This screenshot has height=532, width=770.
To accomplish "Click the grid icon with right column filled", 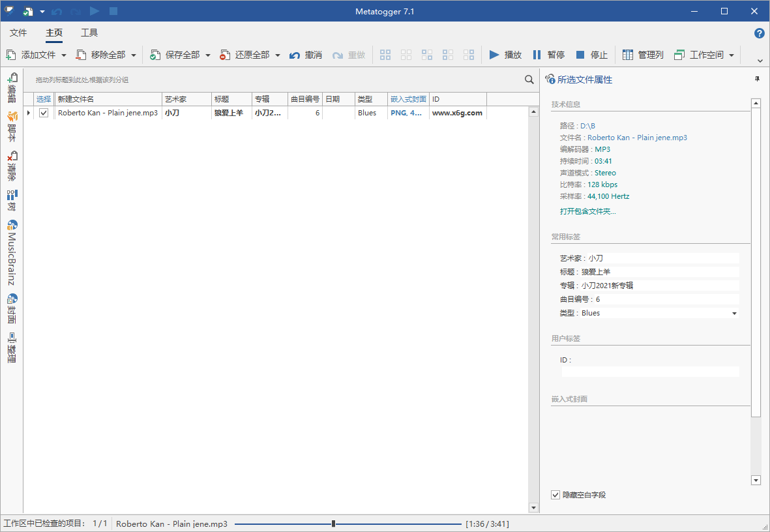I will point(469,55).
